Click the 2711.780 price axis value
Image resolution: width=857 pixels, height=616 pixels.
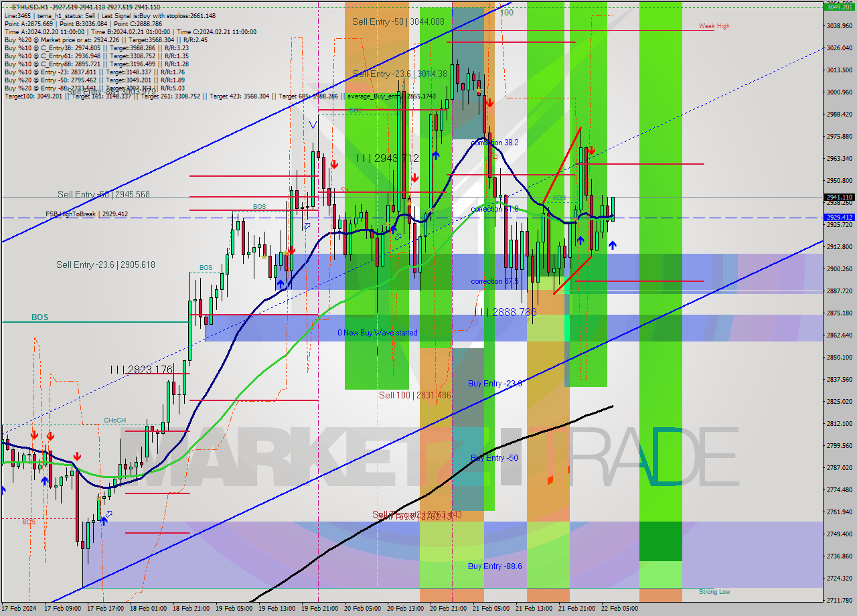[x=840, y=600]
